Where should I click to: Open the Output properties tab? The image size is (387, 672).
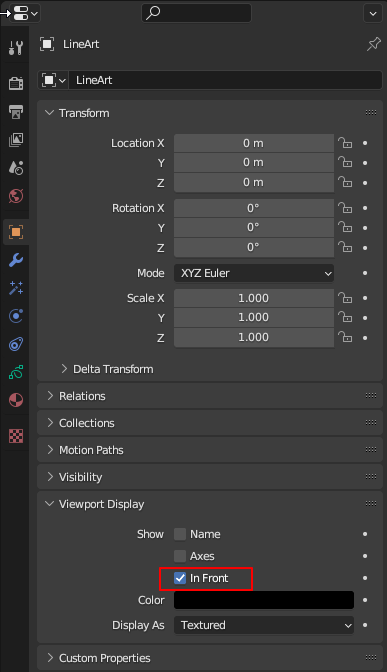(16, 111)
